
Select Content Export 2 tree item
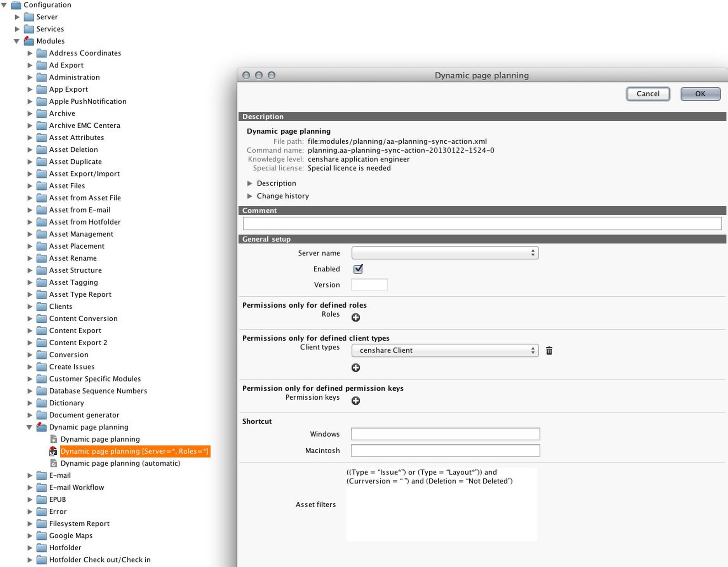pos(78,342)
